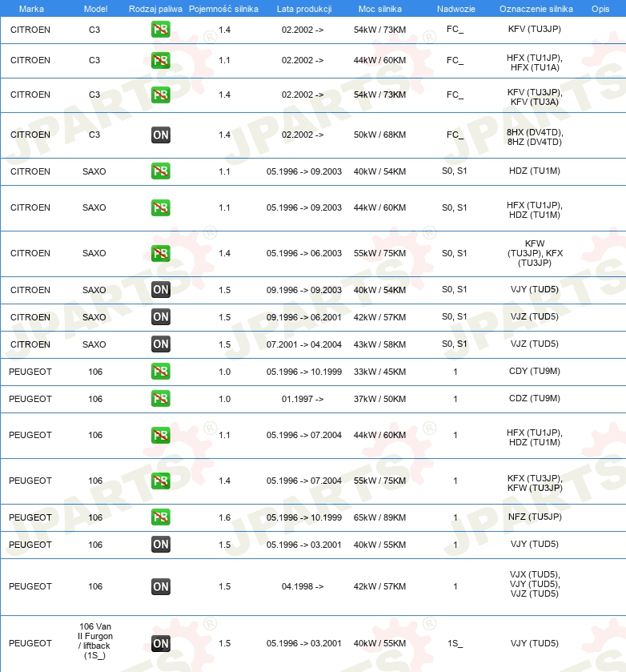Viewport: 626px width, 672px height.
Task: Select Peugeot's 'KFX (TU3JP), KFW (TU3JP)' engine cell
Action: click(535, 483)
